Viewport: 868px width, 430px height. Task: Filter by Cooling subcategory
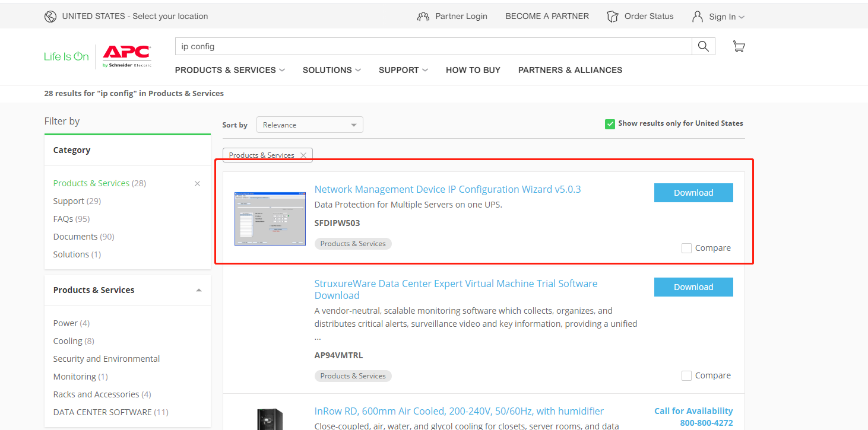pyautogui.click(x=74, y=341)
